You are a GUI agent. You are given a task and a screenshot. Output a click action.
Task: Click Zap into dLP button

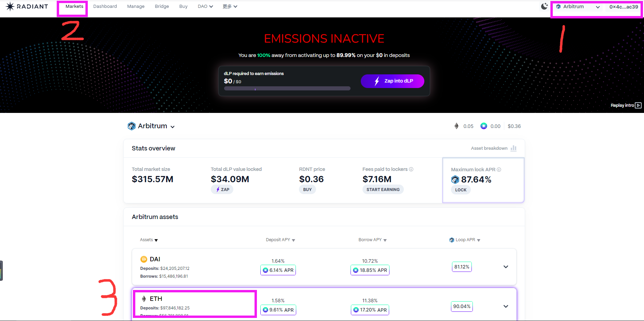(392, 81)
